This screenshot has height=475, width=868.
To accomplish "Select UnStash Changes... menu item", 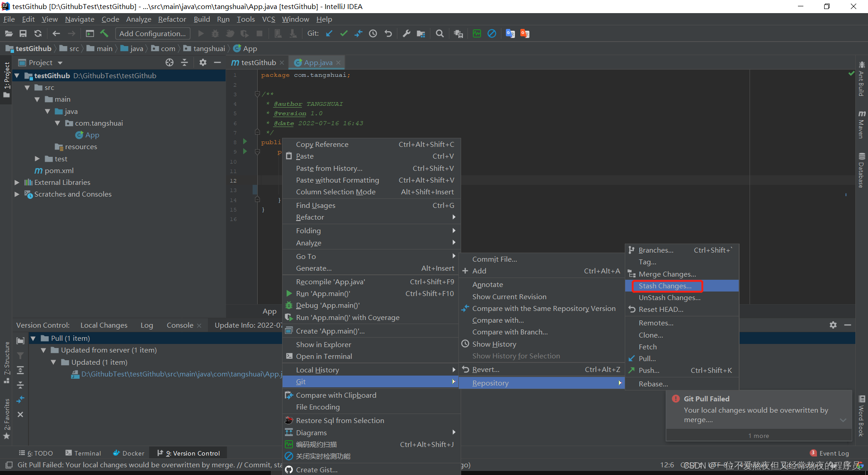I will [682, 297].
